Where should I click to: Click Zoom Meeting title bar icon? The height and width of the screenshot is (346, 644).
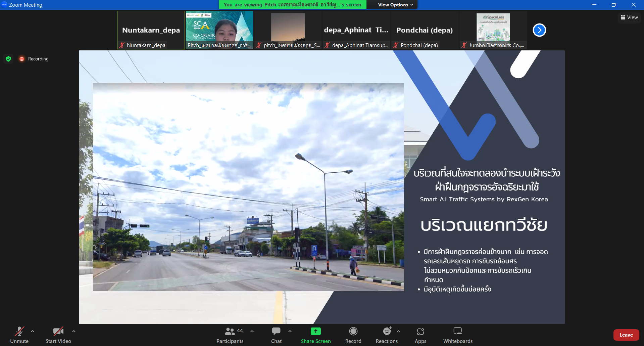4,5
